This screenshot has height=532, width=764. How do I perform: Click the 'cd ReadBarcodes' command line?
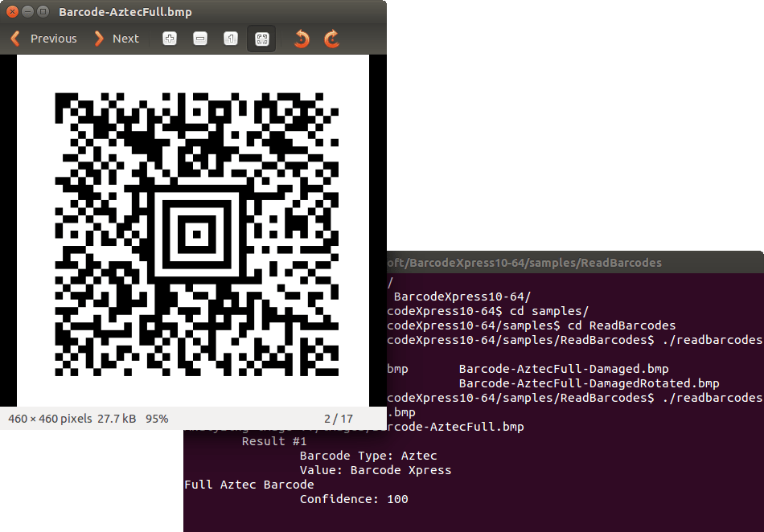(532, 325)
